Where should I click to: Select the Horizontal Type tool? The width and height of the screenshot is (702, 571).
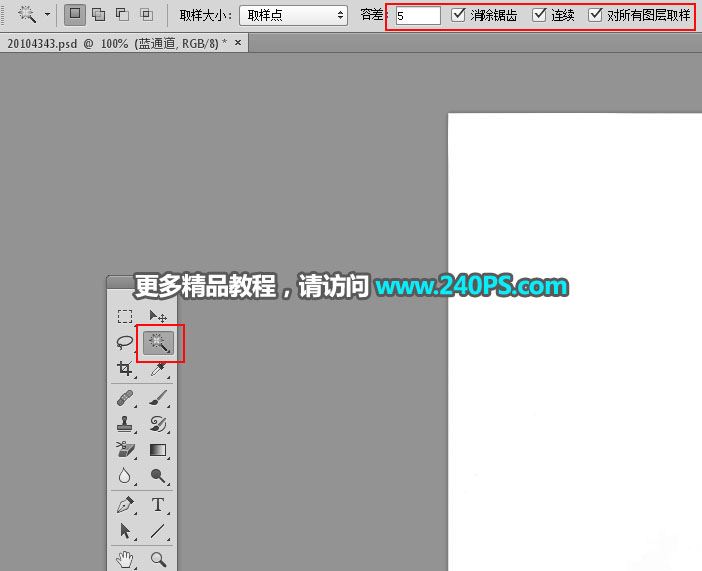(x=158, y=505)
